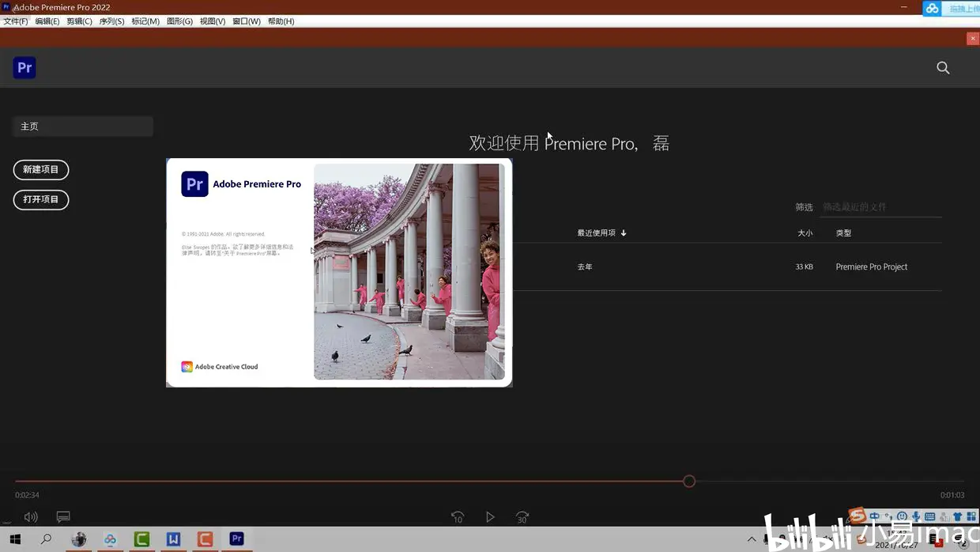This screenshot has height=552, width=980.
Task: Click the 新建项目 button
Action: (x=41, y=169)
